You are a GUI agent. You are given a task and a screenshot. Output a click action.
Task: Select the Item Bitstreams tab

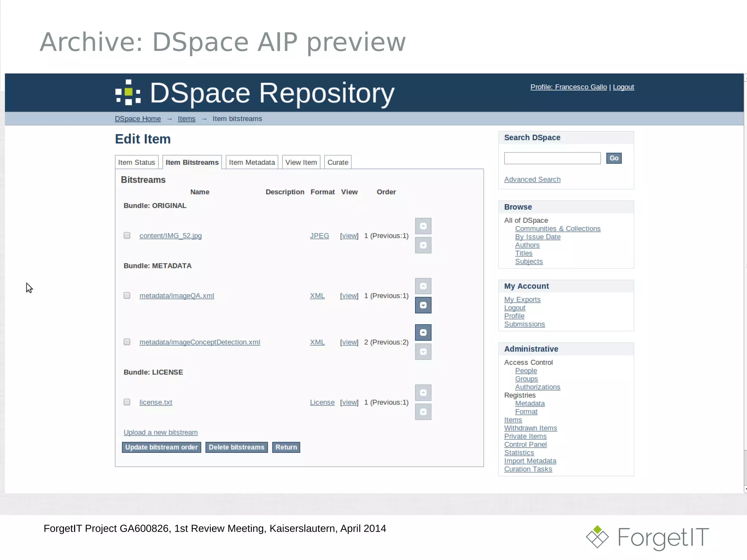pyautogui.click(x=192, y=162)
